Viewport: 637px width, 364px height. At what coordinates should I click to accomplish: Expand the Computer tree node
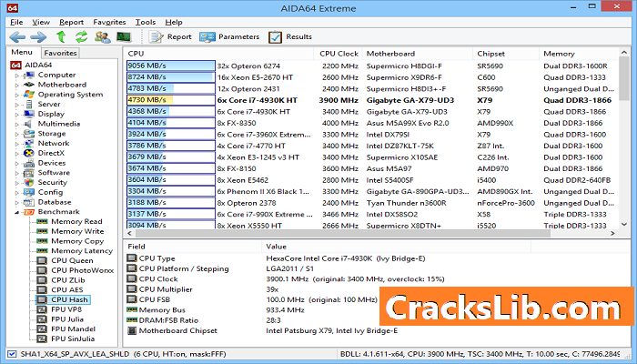pos(17,76)
